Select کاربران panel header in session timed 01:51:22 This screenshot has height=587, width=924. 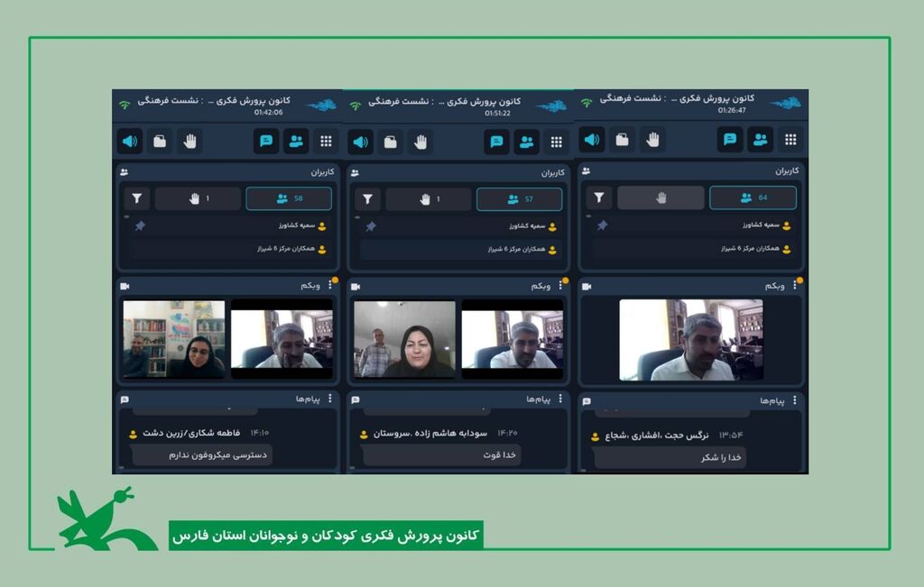[540, 172]
